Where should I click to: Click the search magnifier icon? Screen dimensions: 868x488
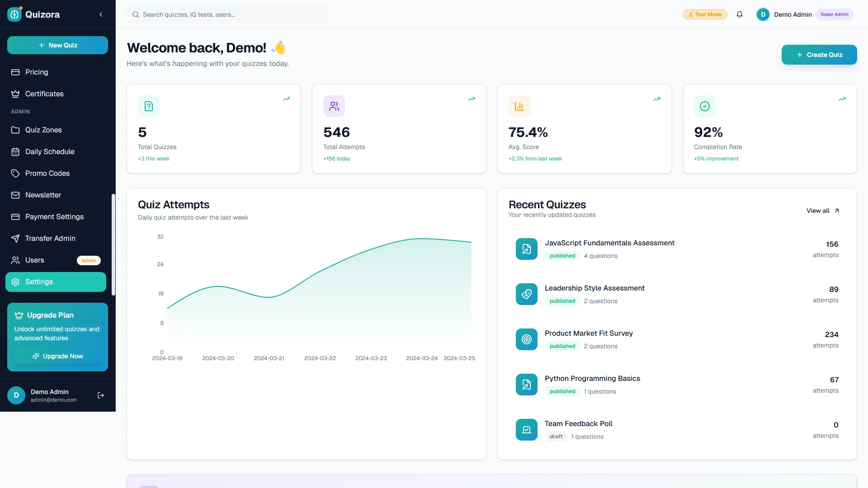click(x=136, y=14)
